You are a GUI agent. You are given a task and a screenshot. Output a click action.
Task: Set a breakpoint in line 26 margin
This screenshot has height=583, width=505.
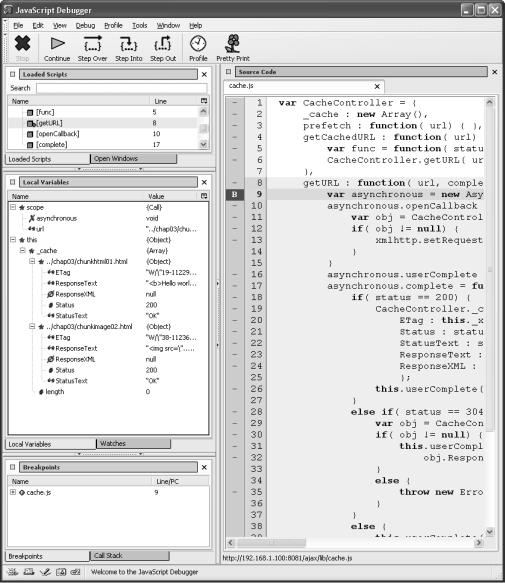click(x=235, y=389)
